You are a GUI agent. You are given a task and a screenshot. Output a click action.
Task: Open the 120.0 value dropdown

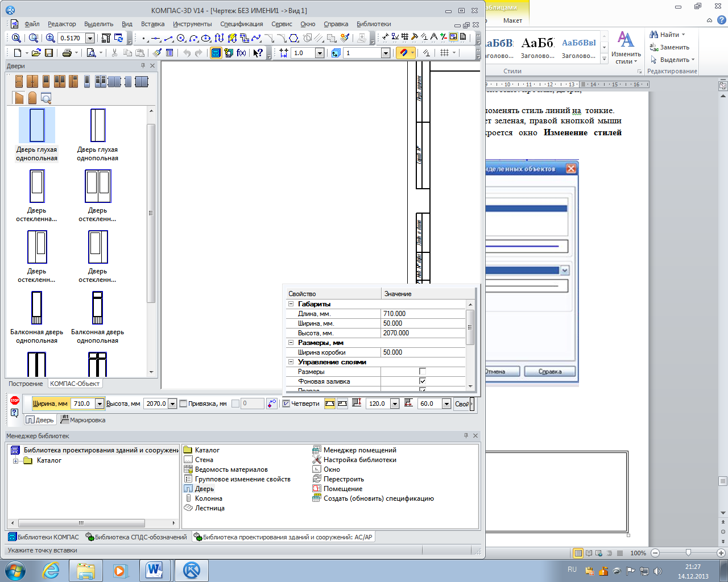395,404
